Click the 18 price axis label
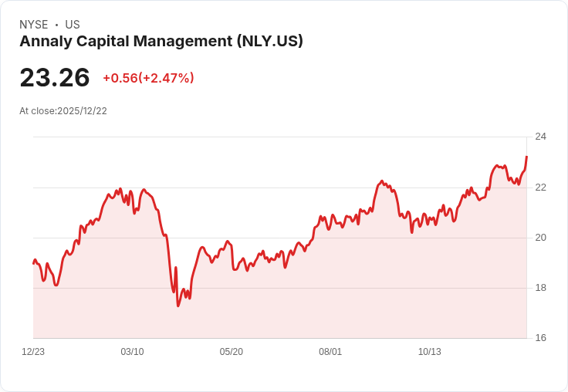Image resolution: width=568 pixels, height=392 pixels. pos(540,288)
